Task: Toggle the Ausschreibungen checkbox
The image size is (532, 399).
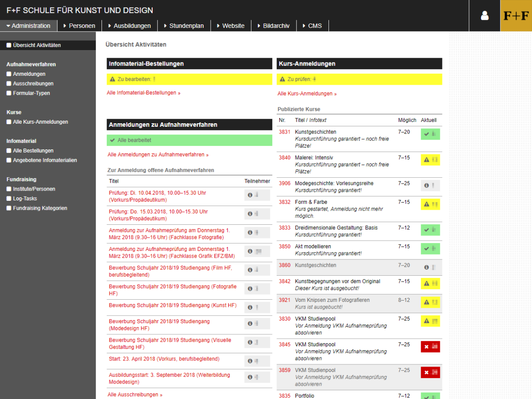Action: [9, 83]
